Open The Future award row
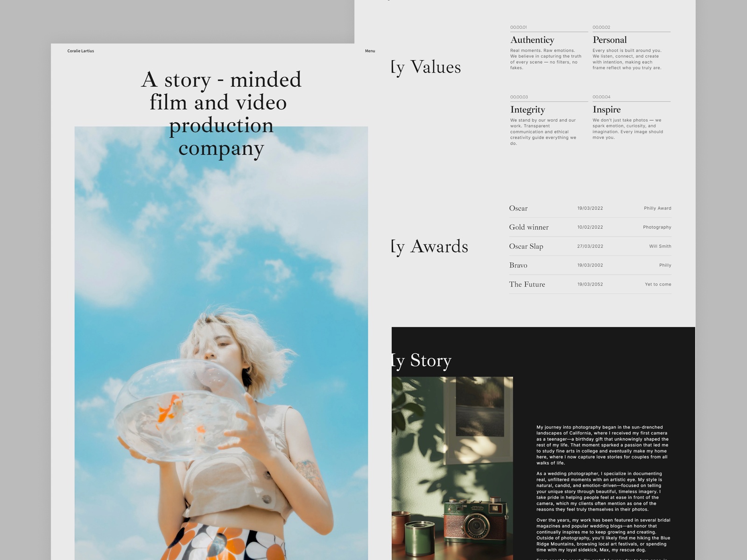This screenshot has height=560, width=747. 527,284
